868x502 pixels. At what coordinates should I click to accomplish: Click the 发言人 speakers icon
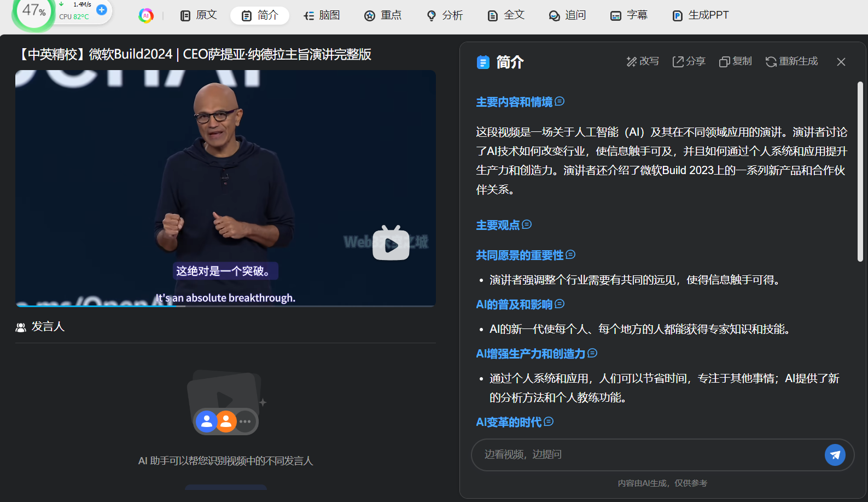coord(21,327)
